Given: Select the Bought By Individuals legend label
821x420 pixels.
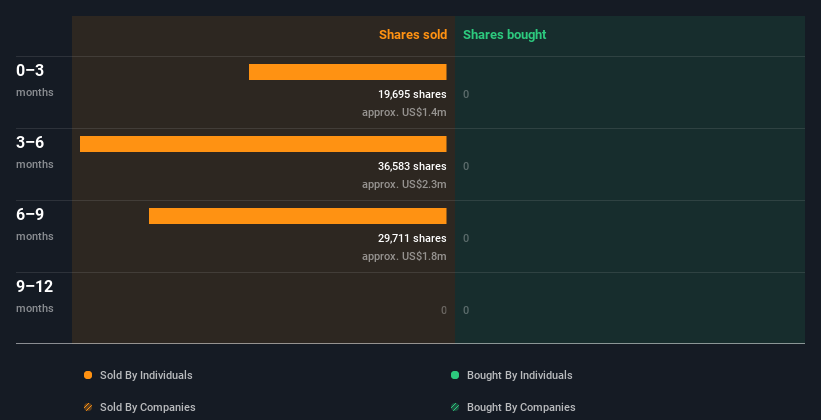Looking at the screenshot, I should coord(519,375).
